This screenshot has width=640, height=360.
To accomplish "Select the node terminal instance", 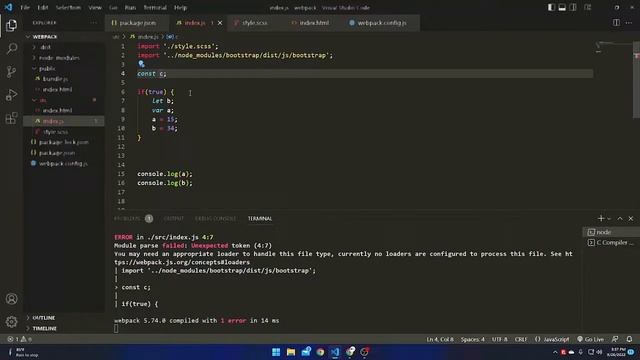I will coord(610,232).
